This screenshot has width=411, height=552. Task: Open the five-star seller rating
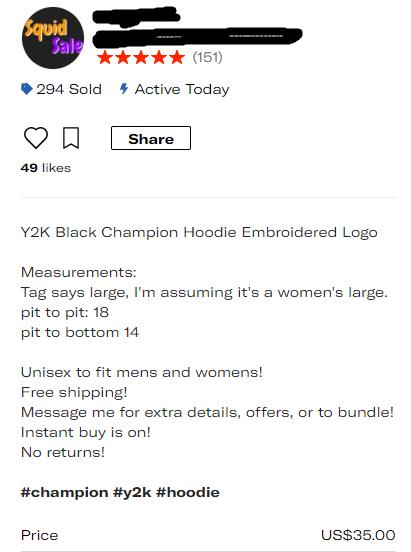tap(141, 57)
